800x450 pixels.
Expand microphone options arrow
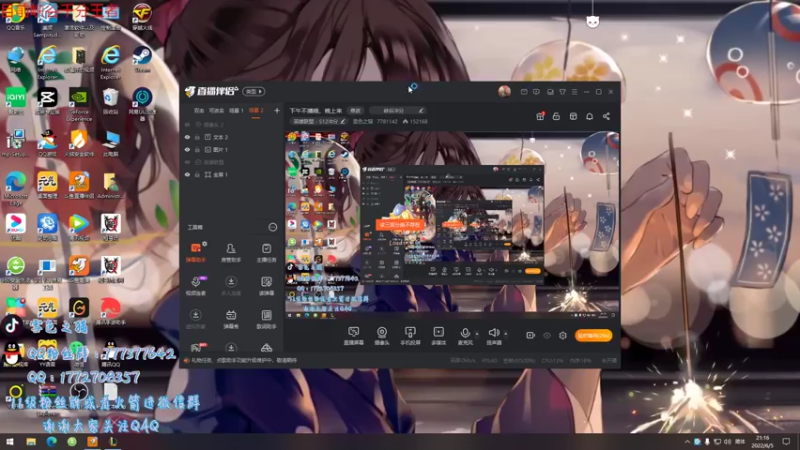(x=477, y=334)
